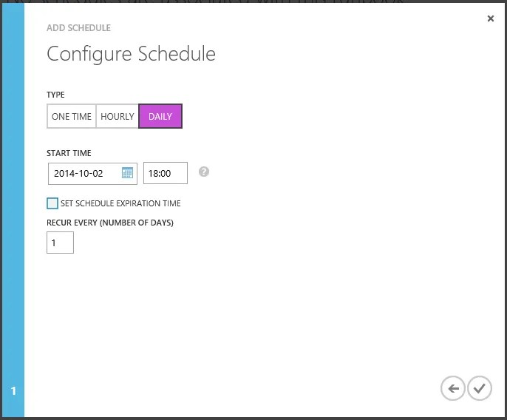Click the Add Schedule breadcrumb label
This screenshot has height=420, width=507.
tap(78, 28)
